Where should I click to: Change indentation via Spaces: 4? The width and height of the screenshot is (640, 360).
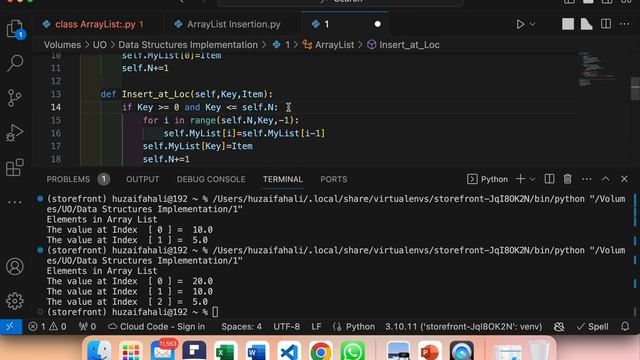(x=242, y=327)
